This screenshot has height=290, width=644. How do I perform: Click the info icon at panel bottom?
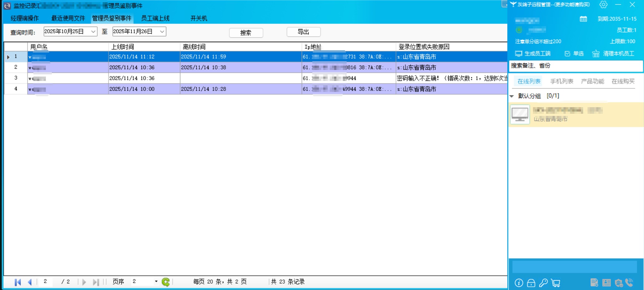(519, 283)
